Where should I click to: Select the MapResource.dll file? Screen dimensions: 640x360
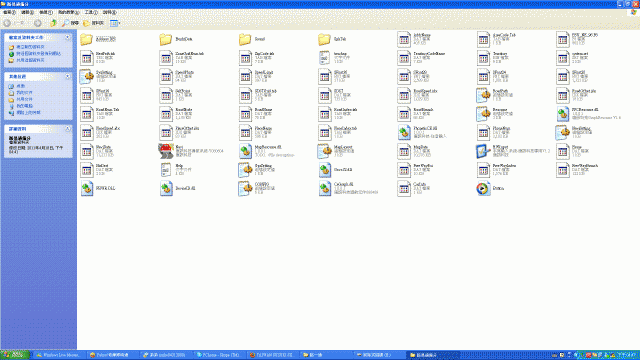pos(245,151)
